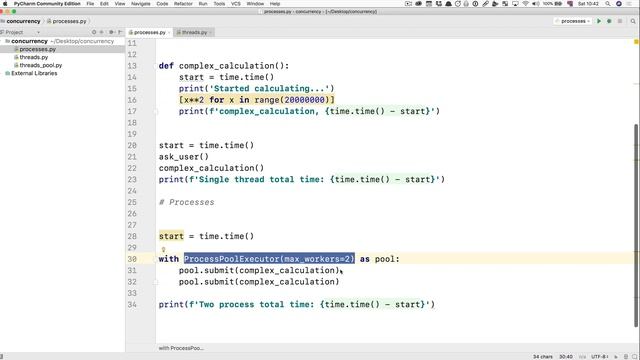Run the processes configuration with green play button
The width and height of the screenshot is (640, 360).
coord(599,21)
